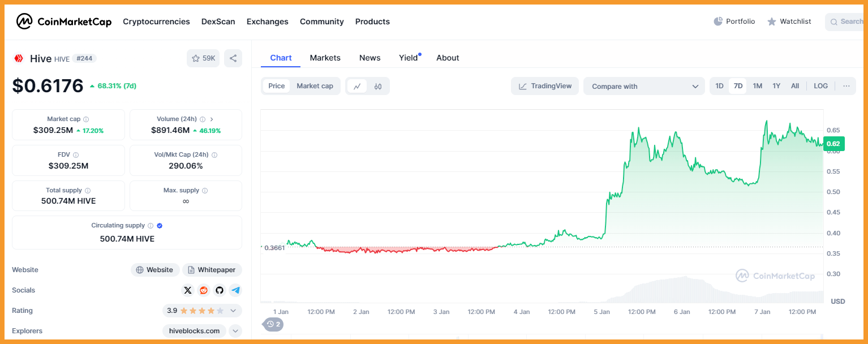The width and height of the screenshot is (868, 344).
Task: Click the $0.6176 price text
Action: 48,86
